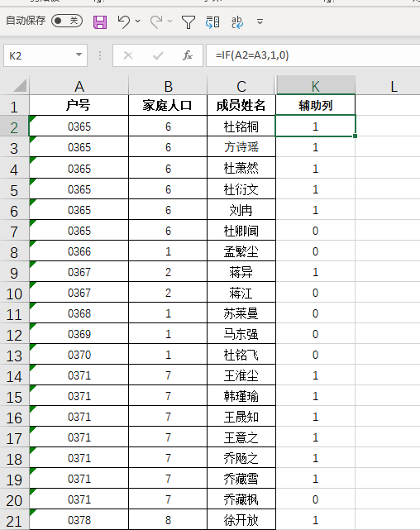Click the name cell 王晟知
Image resolution: width=420 pixels, height=530 pixels.
(241, 417)
